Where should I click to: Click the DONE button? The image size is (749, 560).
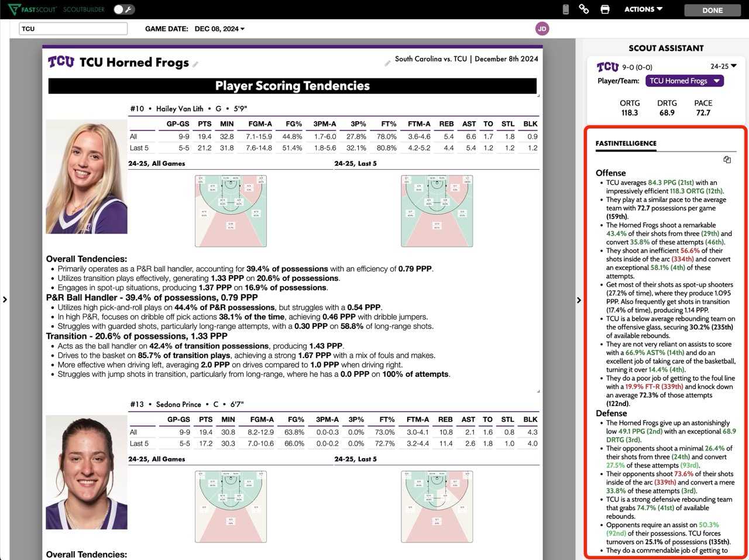tap(712, 10)
